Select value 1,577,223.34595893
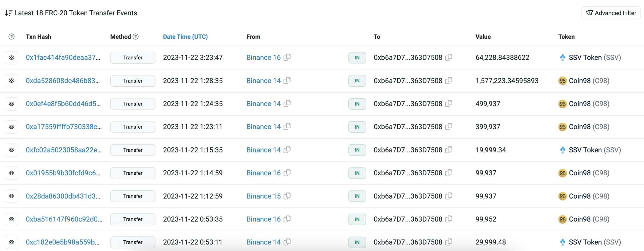This screenshot has height=251, width=644. click(507, 81)
